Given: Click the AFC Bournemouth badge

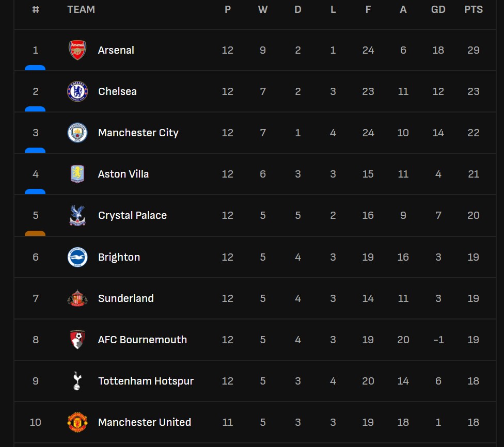Looking at the screenshot, I should 77,340.
